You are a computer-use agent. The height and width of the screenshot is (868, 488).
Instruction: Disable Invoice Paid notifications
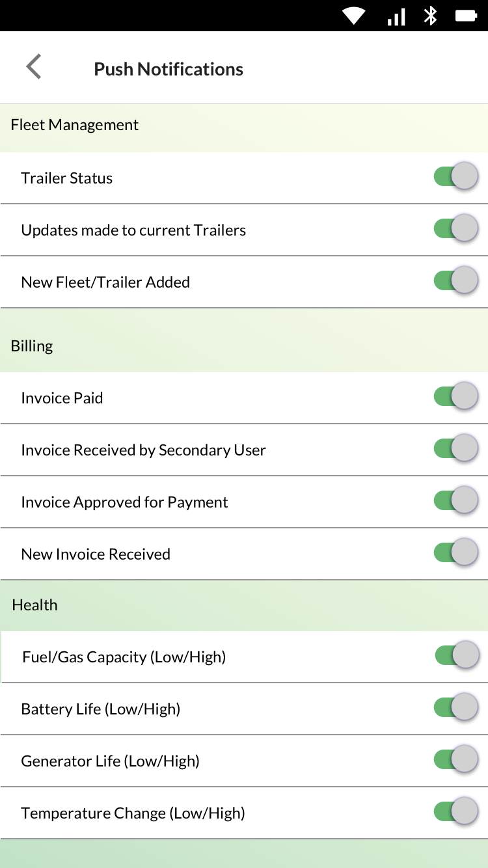pyautogui.click(x=455, y=396)
